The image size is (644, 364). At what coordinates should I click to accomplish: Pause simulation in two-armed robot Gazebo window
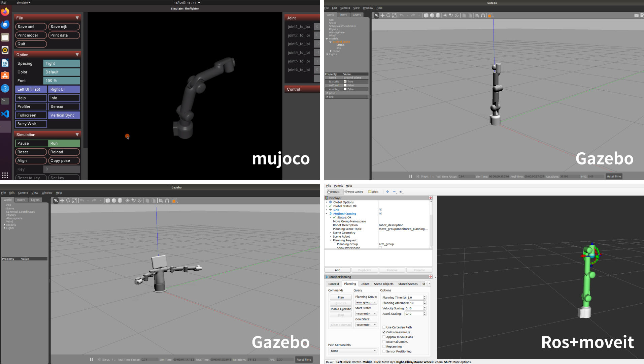pyautogui.click(x=91, y=360)
